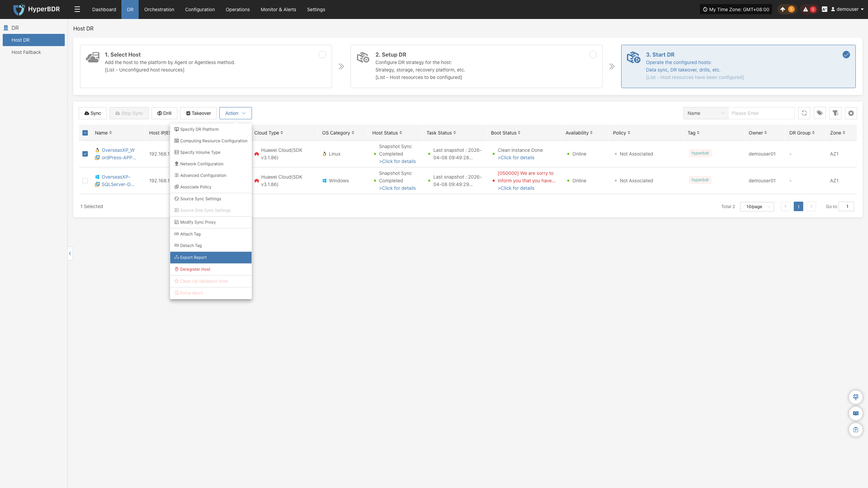868x488 pixels.
Task: Click the previous page arrow
Action: [x=785, y=206]
